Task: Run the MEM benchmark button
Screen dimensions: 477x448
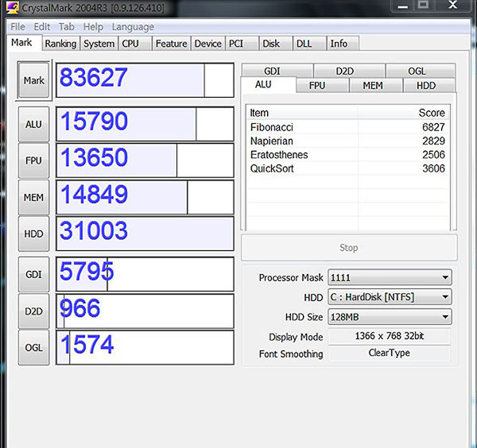Action: click(x=33, y=198)
